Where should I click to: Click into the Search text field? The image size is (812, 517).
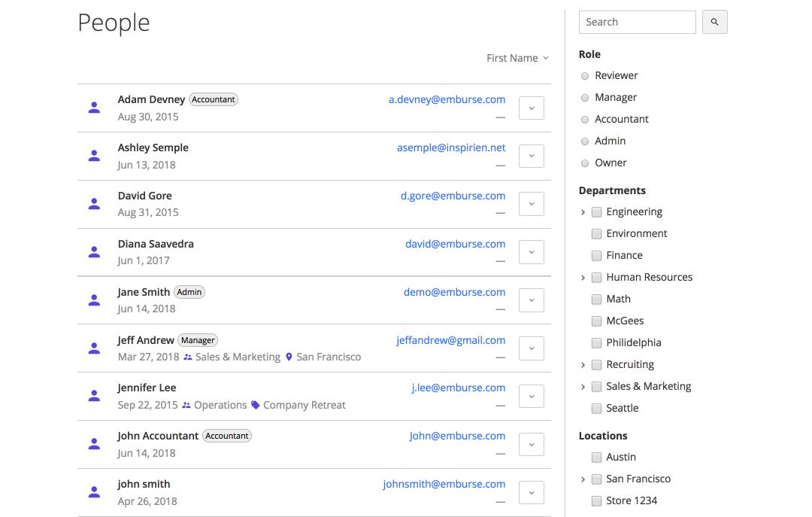(637, 23)
